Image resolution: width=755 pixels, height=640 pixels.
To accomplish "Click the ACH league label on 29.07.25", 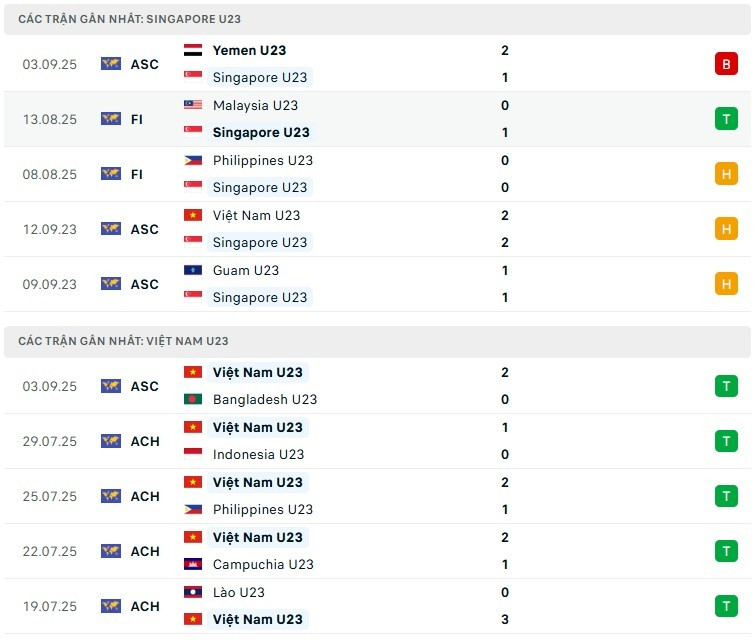I will (x=145, y=441).
